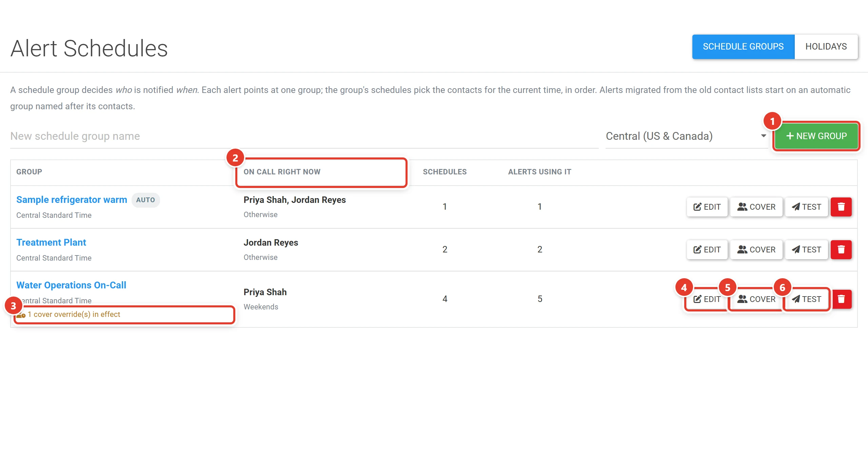The height and width of the screenshot is (475, 868).
Task: Edit the Treatment Plant group
Action: 707,249
